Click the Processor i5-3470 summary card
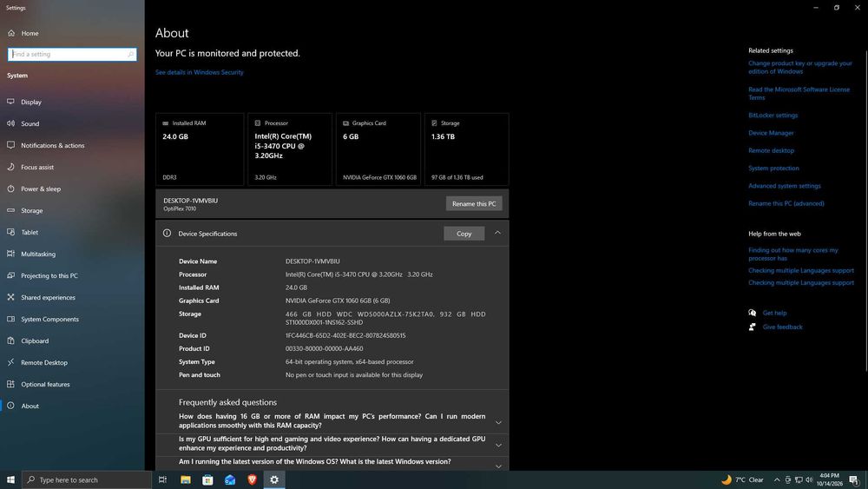Screen dimensions: 868x489 pos(290,149)
